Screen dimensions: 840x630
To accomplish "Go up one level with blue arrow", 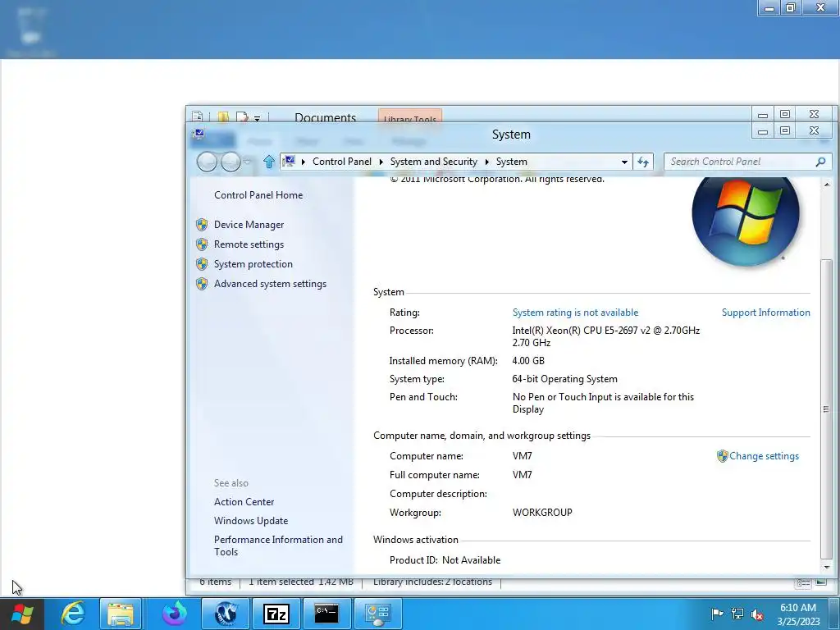I will coord(269,162).
